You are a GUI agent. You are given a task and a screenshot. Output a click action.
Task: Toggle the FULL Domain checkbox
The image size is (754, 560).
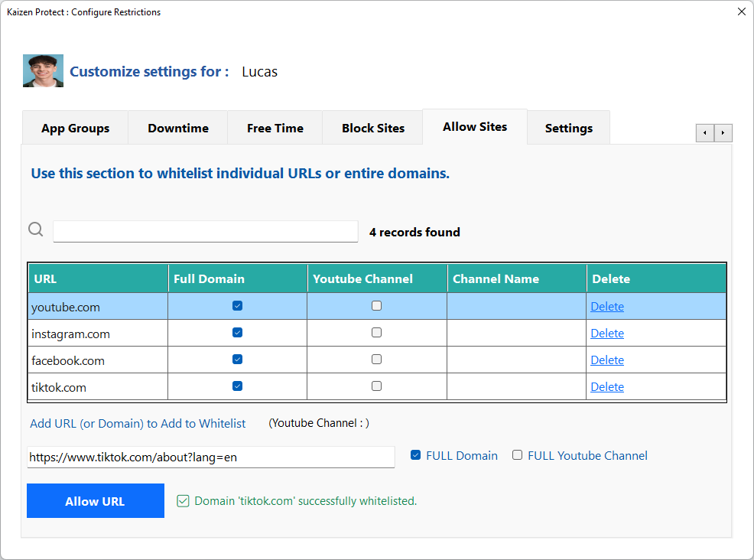tap(416, 455)
